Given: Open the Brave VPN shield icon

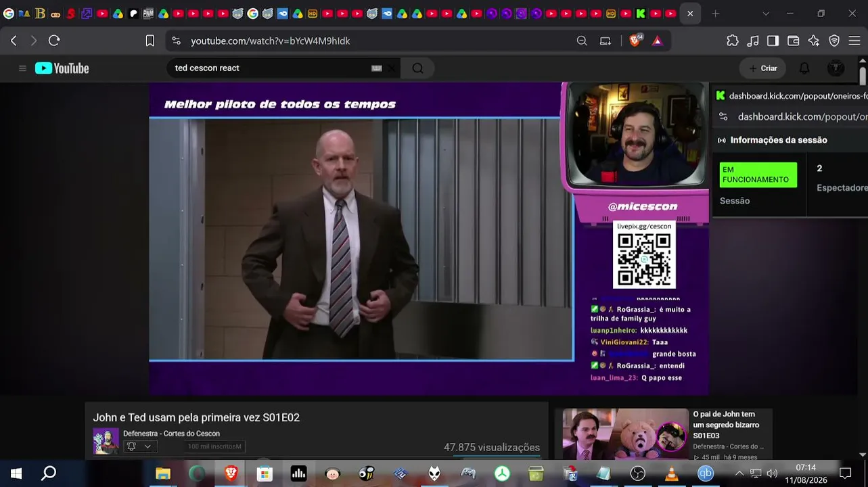Looking at the screenshot, I should pos(834,41).
